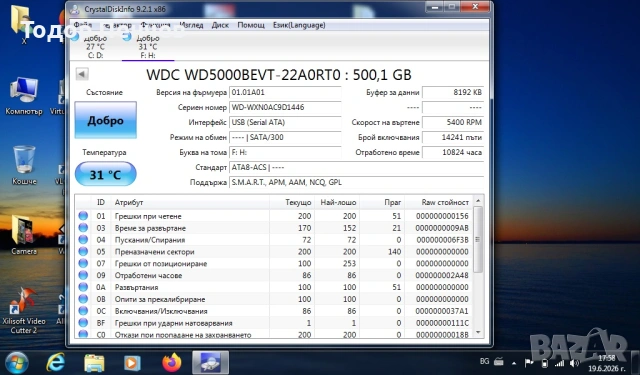
Task: Select the Преназначени сектори row
Action: point(274,251)
